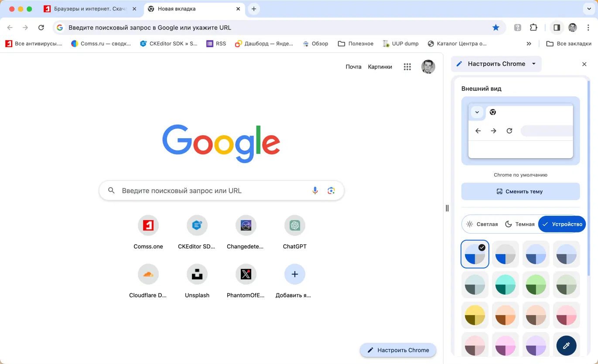Toggle the side panel icon in the toolbar
Screen dimensions: 598x364
[557, 27]
